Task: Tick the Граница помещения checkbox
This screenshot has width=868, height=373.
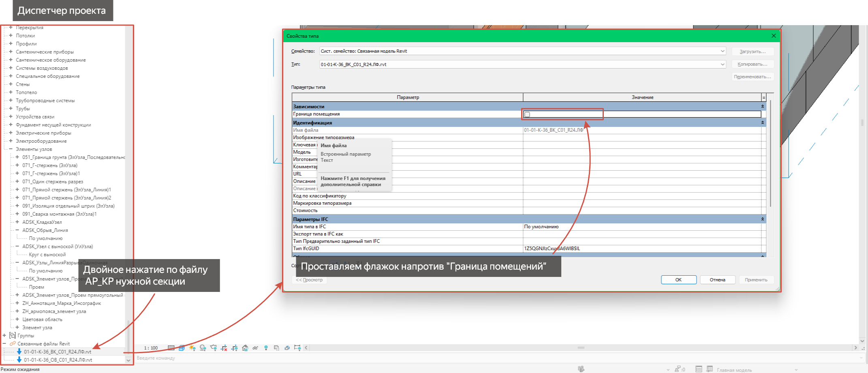Action: point(527,114)
